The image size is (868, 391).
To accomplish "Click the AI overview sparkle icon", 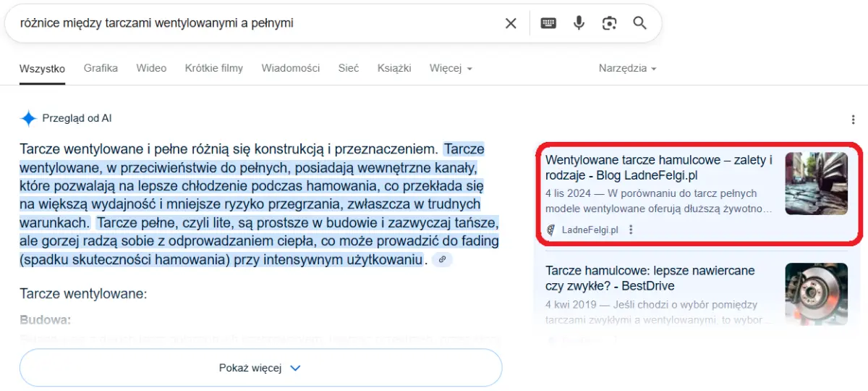I will 28,119.
